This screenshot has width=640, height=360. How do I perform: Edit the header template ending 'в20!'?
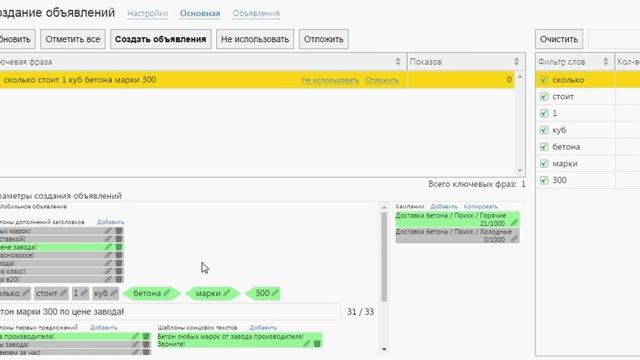click(108, 279)
